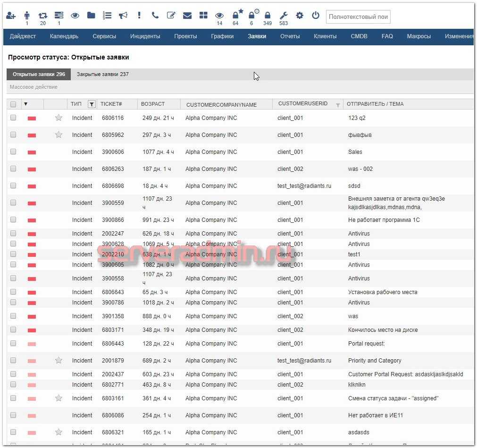Click the folder icon in top toolbar
Image resolution: width=477 pixels, height=448 pixels.
91,16
